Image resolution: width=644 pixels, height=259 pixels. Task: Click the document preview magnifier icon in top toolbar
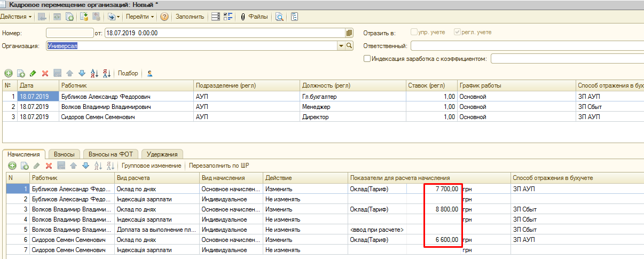coord(279,17)
